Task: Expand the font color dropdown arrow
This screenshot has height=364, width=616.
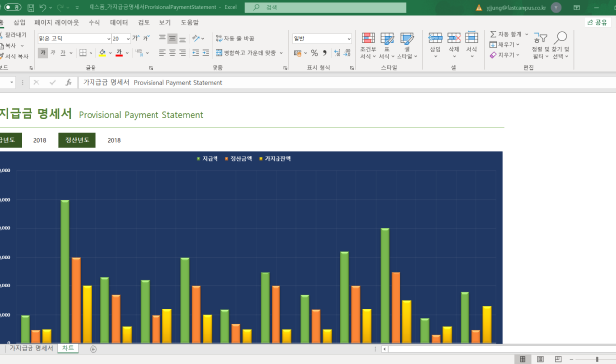Action: click(x=127, y=52)
